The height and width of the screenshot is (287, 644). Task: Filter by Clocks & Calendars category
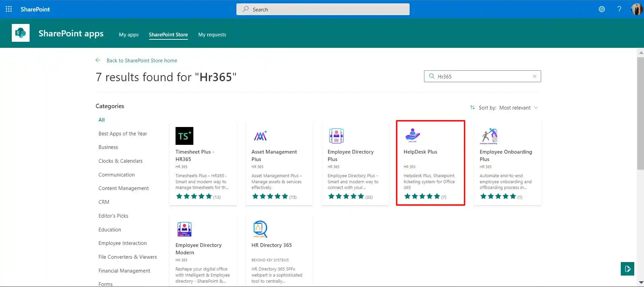(x=120, y=161)
